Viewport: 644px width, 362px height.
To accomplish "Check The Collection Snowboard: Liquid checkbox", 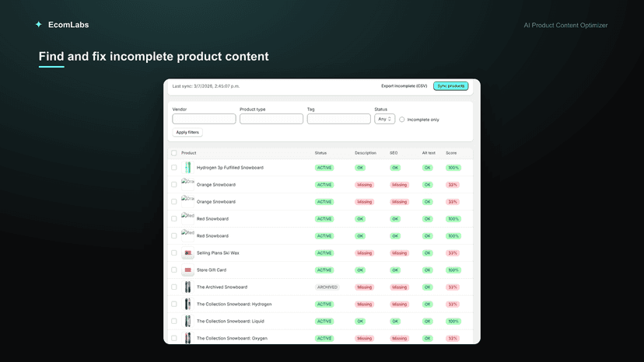I will (174, 321).
